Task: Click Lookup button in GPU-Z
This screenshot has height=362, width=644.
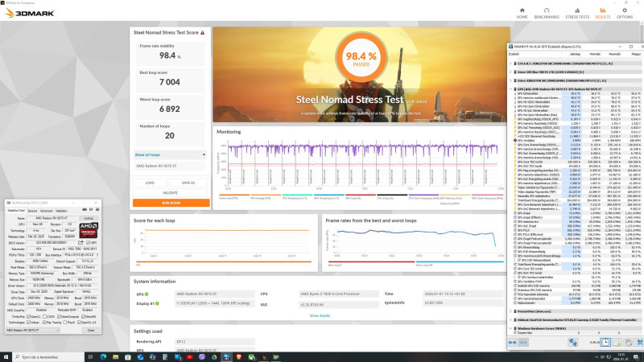Action: coord(89,218)
